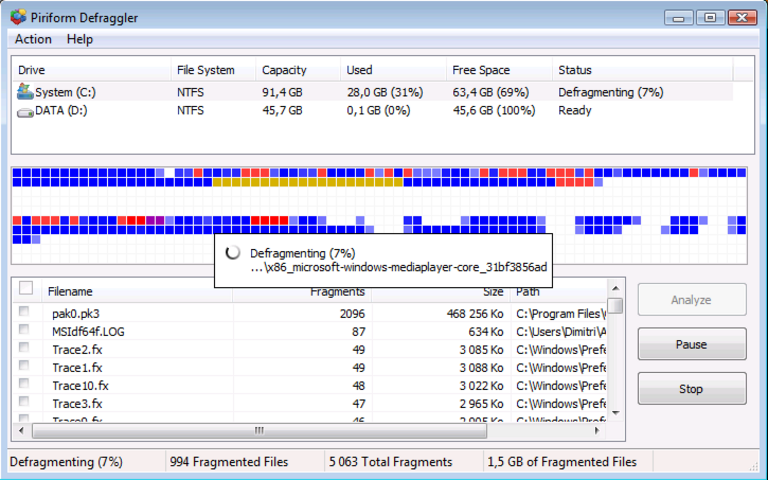
Task: Click the purple blocks in the drive map
Action: [155, 220]
